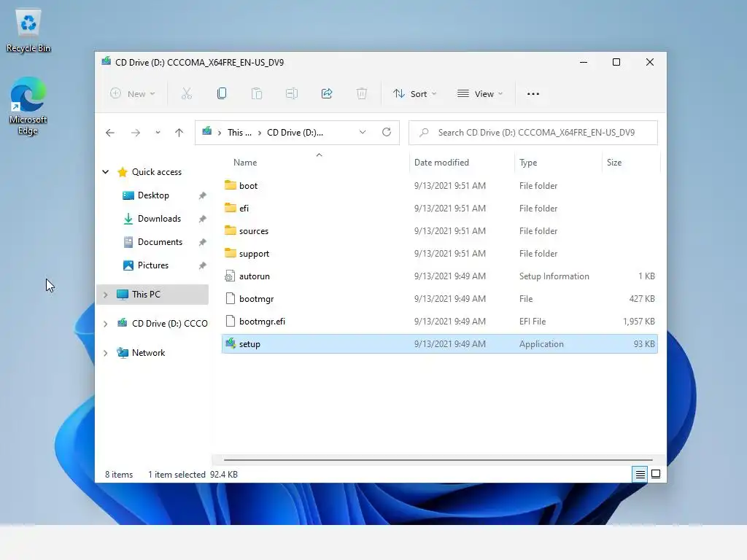
Task: Click the Delete trash icon
Action: coord(362,94)
